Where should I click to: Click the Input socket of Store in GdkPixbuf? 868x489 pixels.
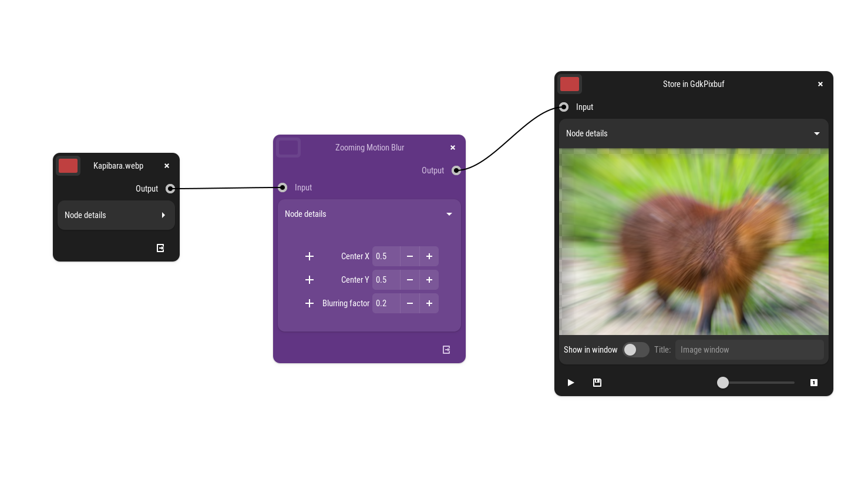(564, 107)
